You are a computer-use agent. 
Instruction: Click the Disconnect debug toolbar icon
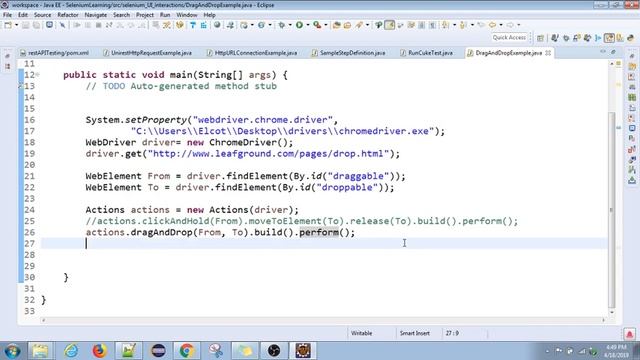[109, 25]
